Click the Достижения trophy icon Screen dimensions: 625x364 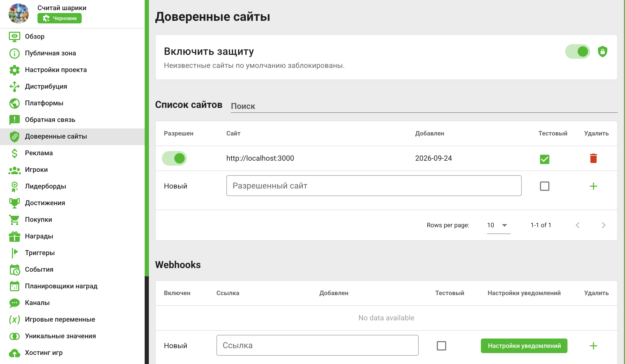coord(15,203)
